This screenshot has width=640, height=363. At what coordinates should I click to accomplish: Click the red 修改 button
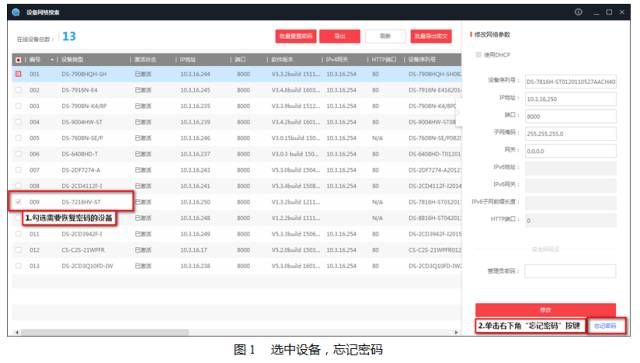pos(546,310)
